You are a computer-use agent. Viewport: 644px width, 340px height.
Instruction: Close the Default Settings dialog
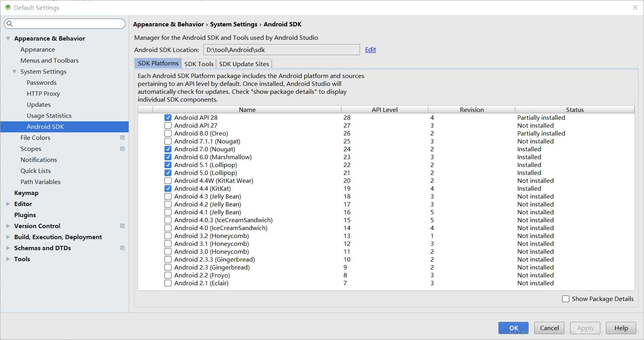tap(635, 7)
